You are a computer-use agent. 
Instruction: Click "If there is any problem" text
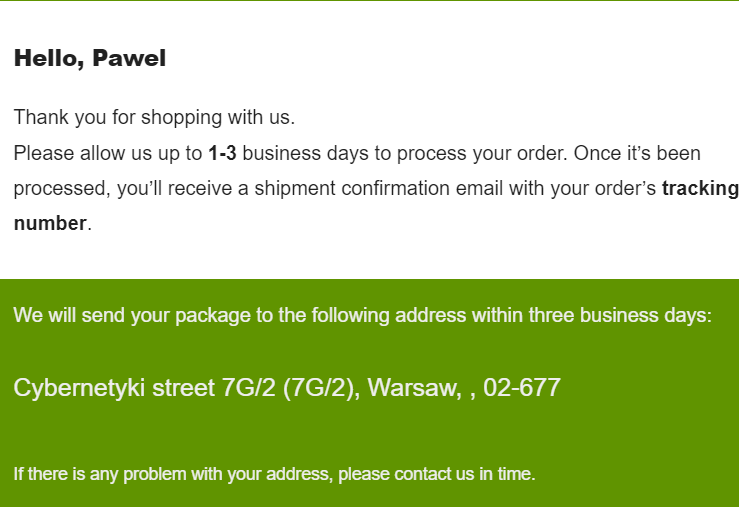pos(100,474)
